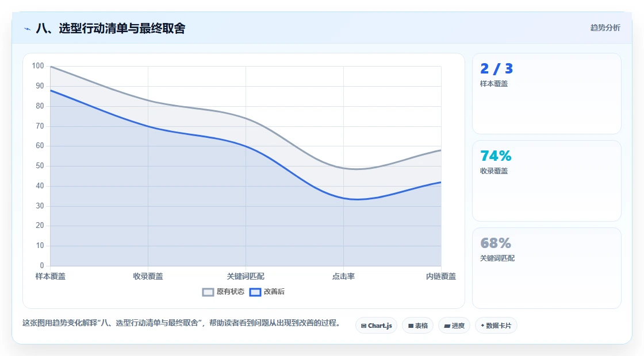Click the chart description sentence below the chart
The image size is (644, 356).
tap(181, 323)
